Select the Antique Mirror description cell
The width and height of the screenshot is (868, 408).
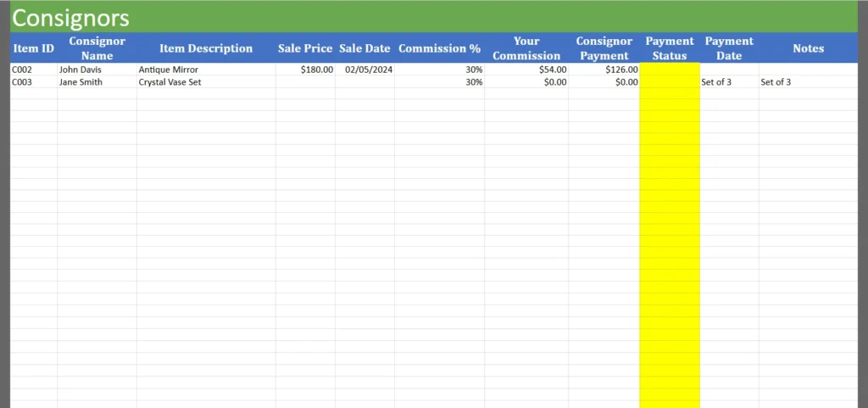[x=206, y=70]
